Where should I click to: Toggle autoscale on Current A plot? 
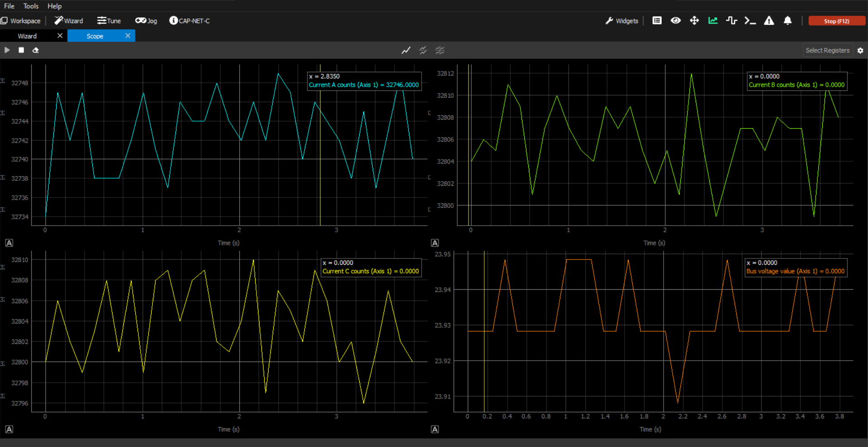[x=9, y=243]
